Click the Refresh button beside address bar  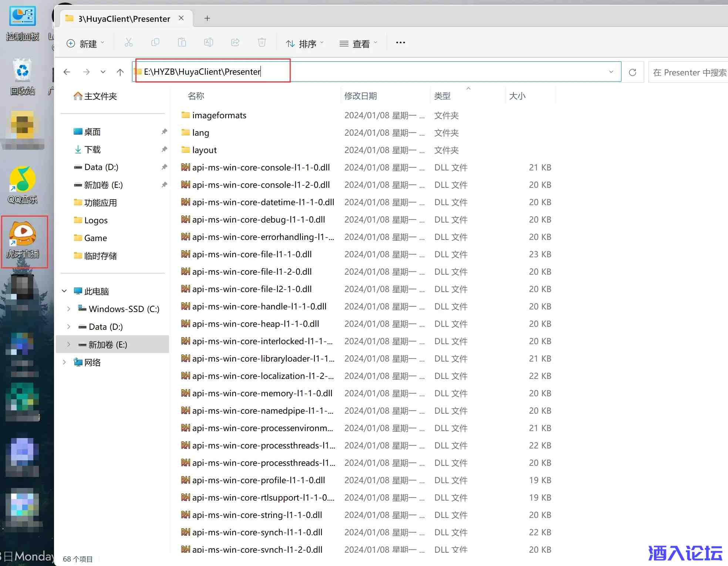pyautogui.click(x=632, y=72)
